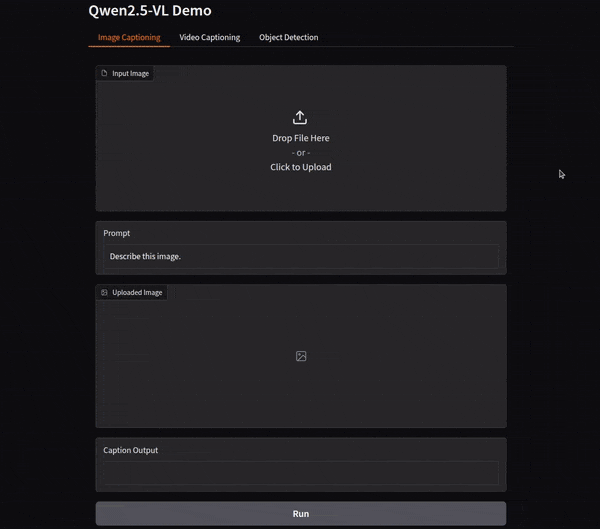Focus the Caption Output text box
Screen dimensions: 600x529
click(x=301, y=473)
